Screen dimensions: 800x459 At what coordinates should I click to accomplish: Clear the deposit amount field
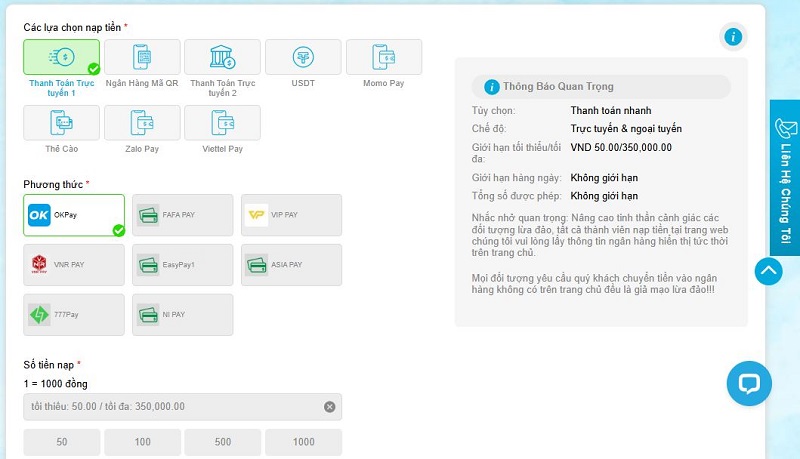click(x=329, y=406)
